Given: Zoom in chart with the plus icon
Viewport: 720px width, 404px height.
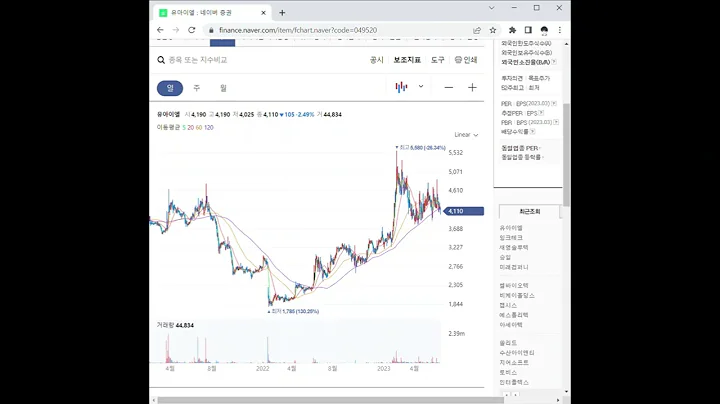Looking at the screenshot, I should pos(472,88).
